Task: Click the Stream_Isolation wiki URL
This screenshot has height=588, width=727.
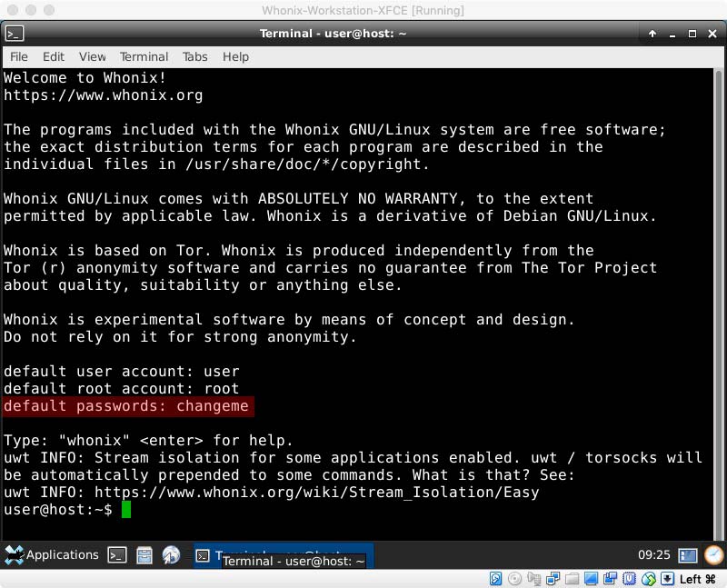Action: (316, 493)
